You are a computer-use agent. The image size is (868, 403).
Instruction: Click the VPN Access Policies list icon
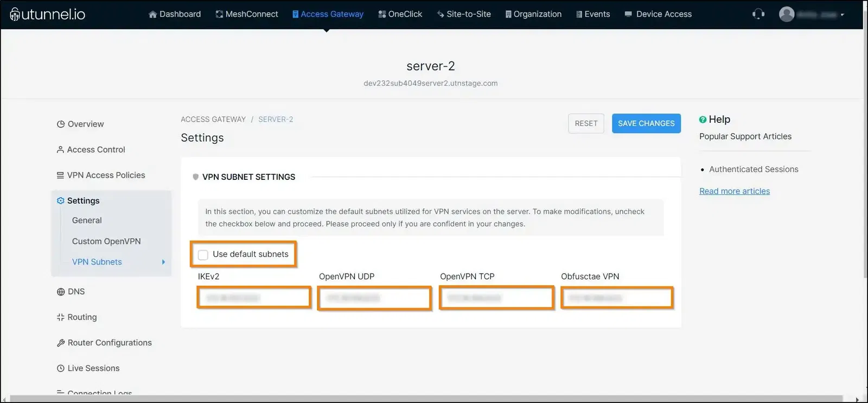pos(60,175)
